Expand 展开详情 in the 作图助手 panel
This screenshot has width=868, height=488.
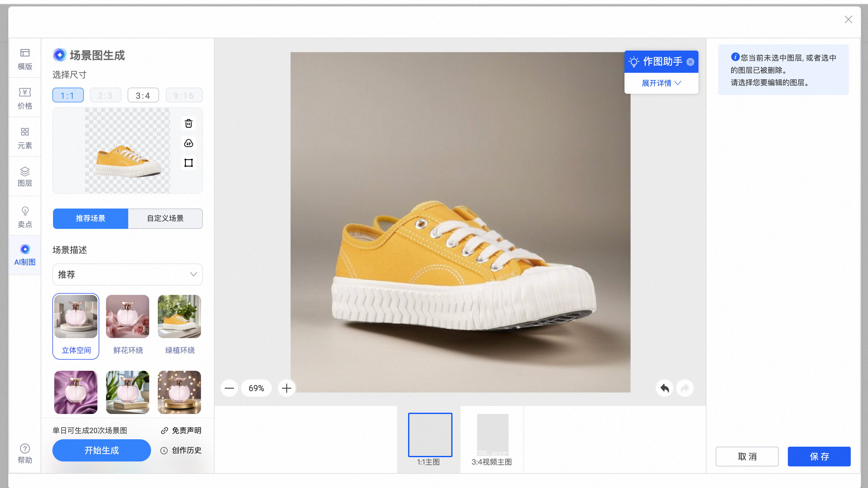[x=661, y=83]
